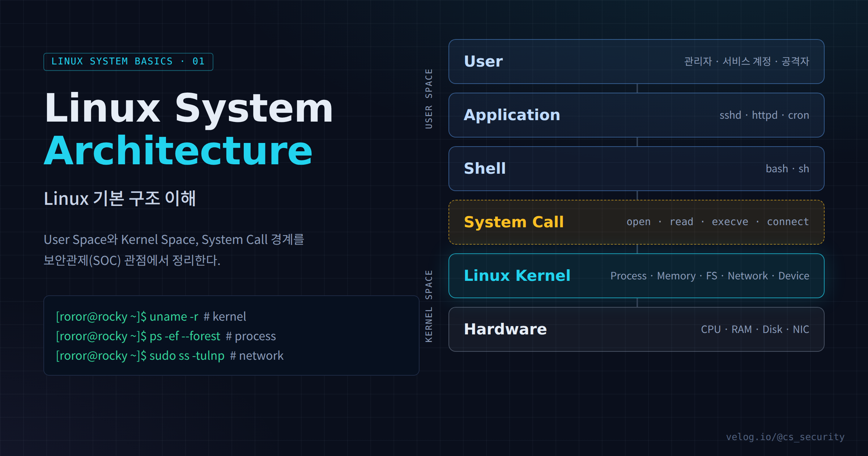Click 'bash · sh' text
The image size is (868, 456).
tap(787, 169)
